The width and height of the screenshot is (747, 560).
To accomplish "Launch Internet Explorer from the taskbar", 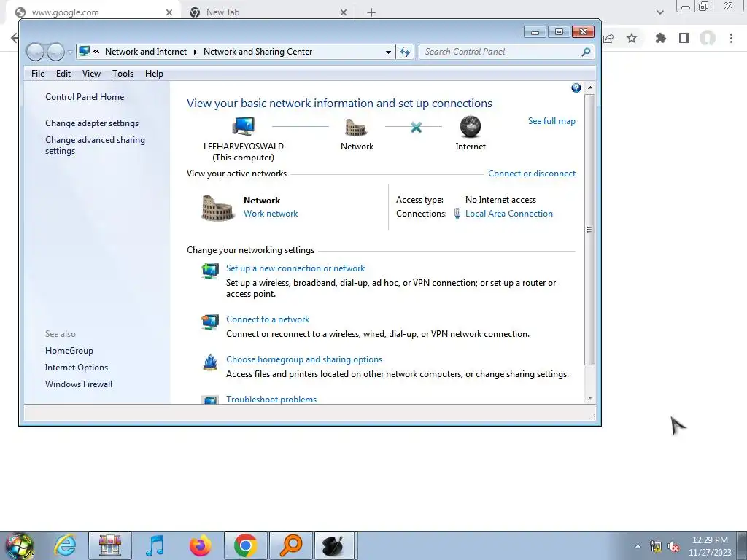I will click(65, 545).
